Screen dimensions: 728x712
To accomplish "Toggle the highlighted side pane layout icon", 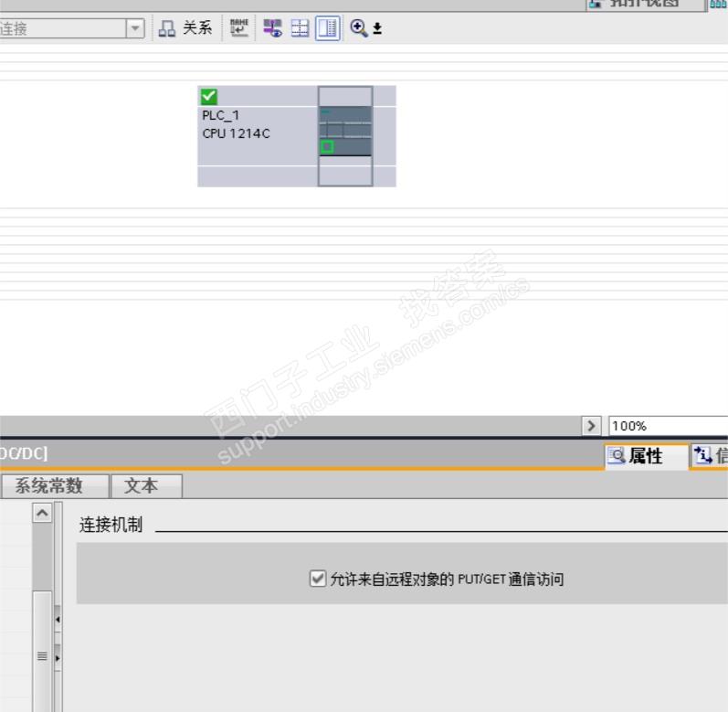I will click(328, 28).
